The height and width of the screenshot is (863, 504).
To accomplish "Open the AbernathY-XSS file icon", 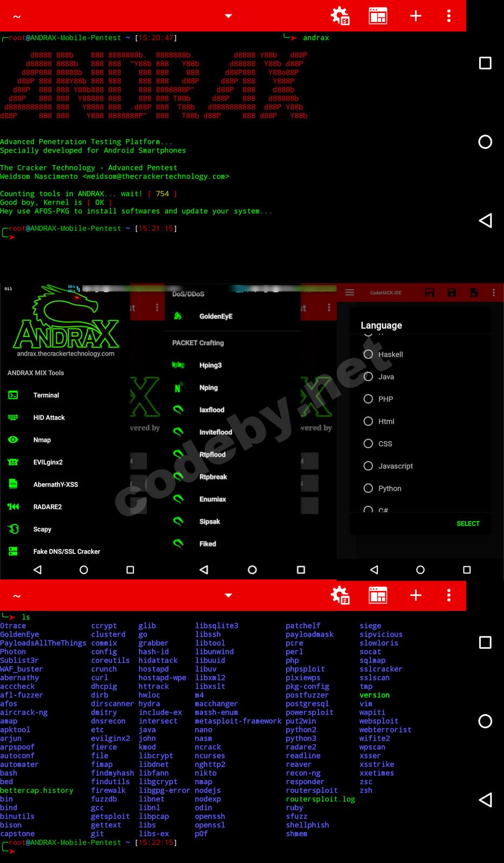I will point(13,484).
